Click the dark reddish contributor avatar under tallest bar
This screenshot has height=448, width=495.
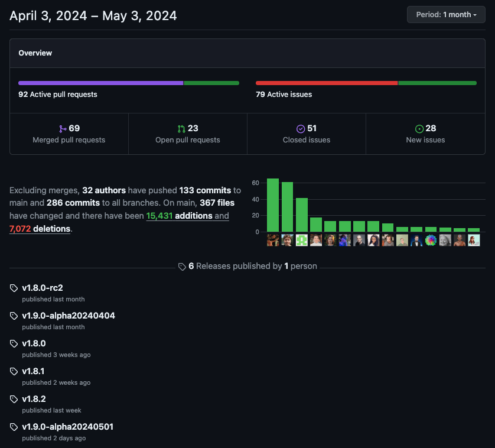(x=273, y=241)
